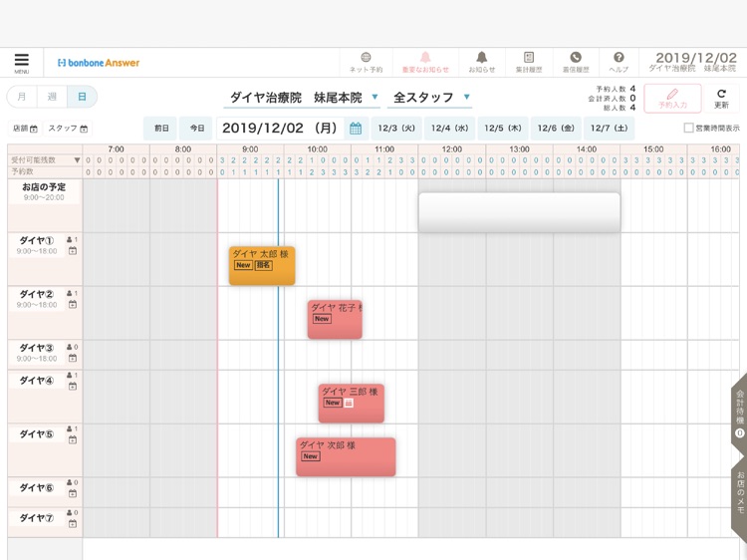Image resolution: width=747 pixels, height=560 pixels.
Task: Expand the ダイヤ治療院 妹尾本院 store dropdown
Action: coord(302,98)
